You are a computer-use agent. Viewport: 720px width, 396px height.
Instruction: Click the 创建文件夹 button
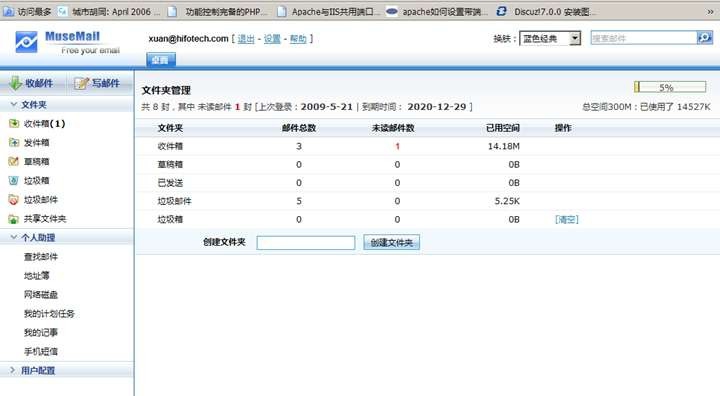point(391,243)
